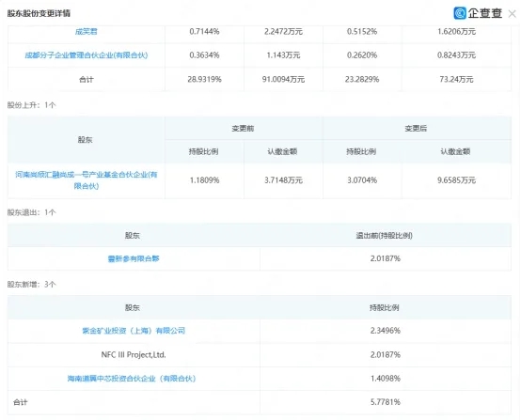Click the 股东股份变更详情 dialog title
The height and width of the screenshot is (420, 521).
pyautogui.click(x=39, y=13)
